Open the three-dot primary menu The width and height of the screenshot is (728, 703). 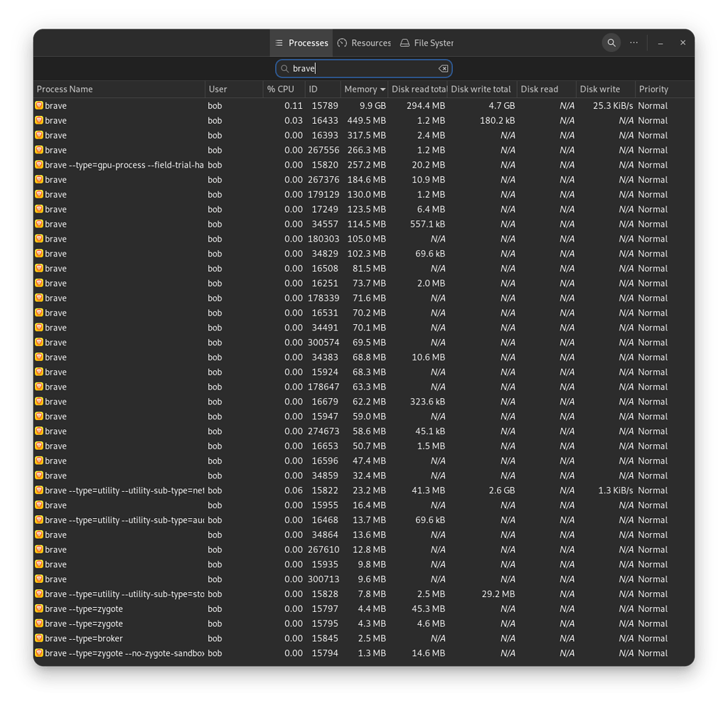[x=633, y=43]
